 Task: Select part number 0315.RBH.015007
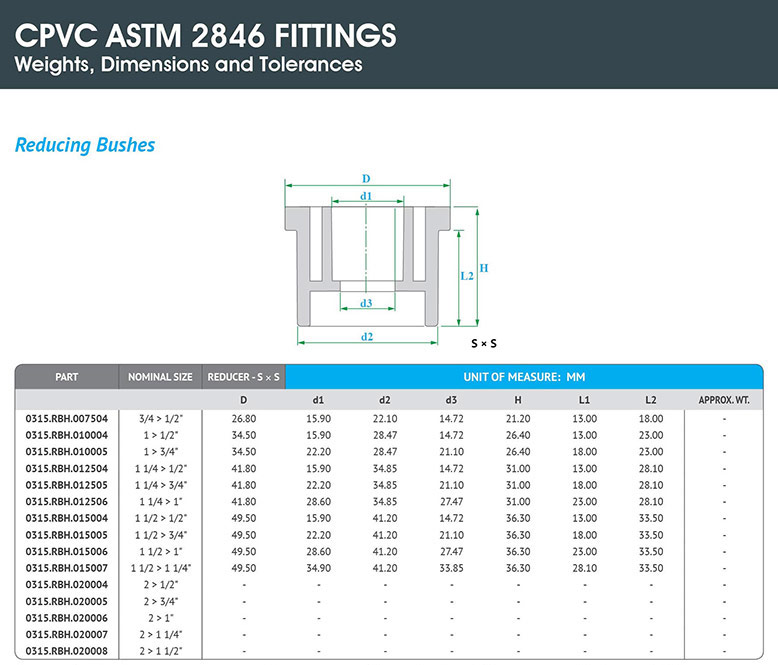pyautogui.click(x=67, y=568)
